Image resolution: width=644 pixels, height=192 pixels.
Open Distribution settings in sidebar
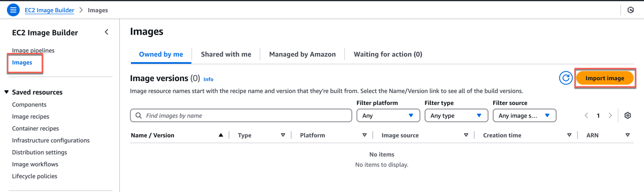click(40, 152)
